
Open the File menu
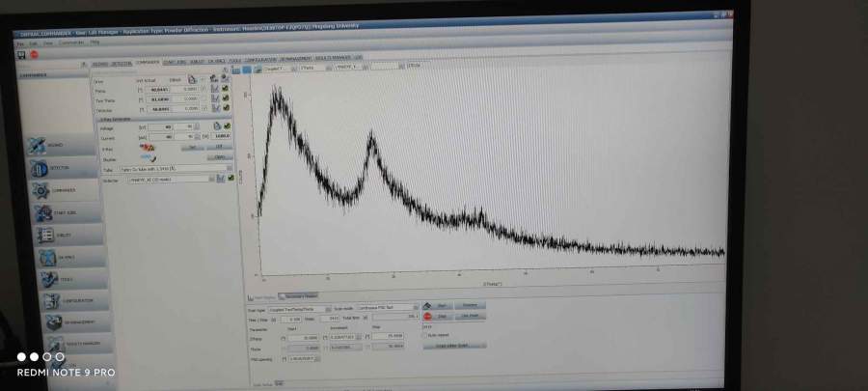point(20,42)
